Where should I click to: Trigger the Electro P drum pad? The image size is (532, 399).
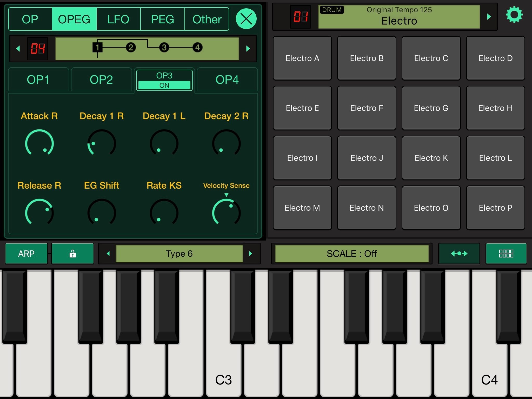pyautogui.click(x=495, y=208)
